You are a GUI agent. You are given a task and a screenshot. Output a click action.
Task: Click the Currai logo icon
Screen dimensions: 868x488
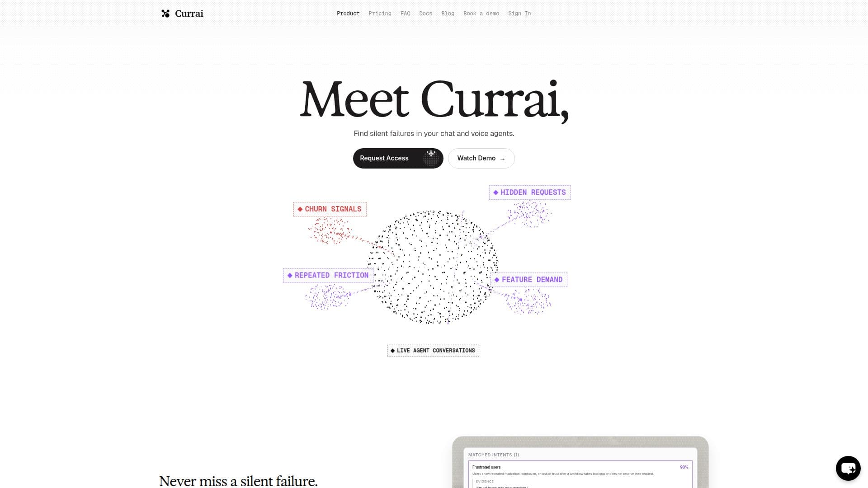[165, 14]
